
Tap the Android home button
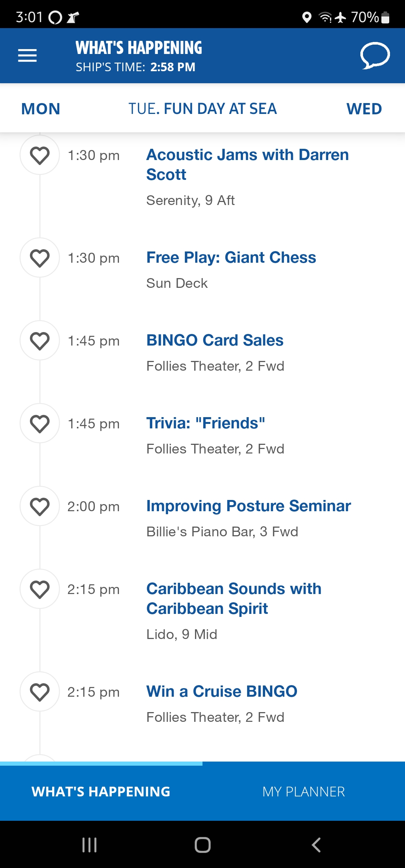tap(202, 845)
